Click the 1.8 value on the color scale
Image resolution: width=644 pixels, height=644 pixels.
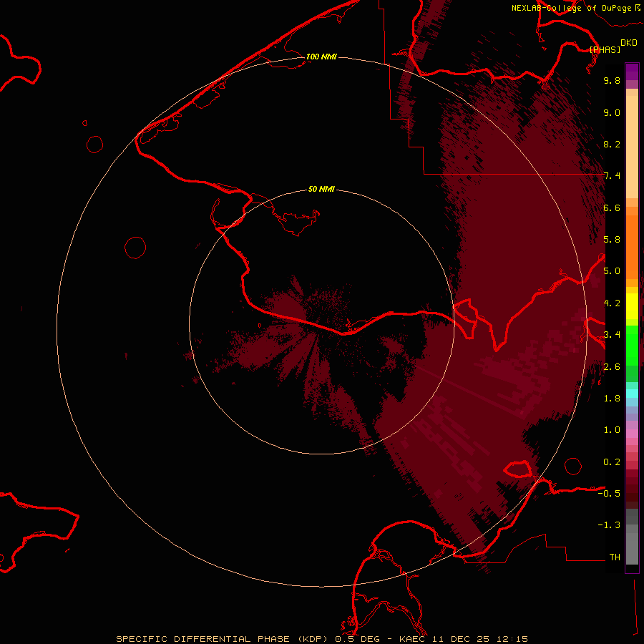[x=612, y=399]
